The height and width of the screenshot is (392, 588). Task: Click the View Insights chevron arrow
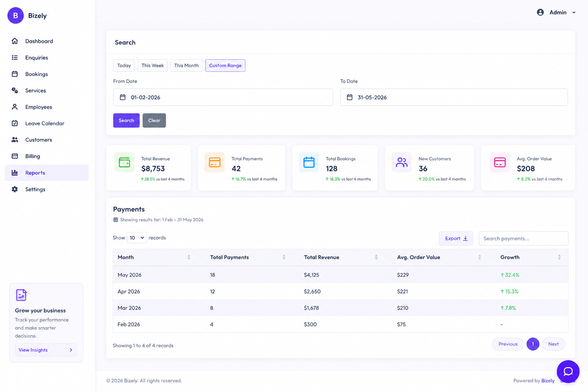(71, 350)
